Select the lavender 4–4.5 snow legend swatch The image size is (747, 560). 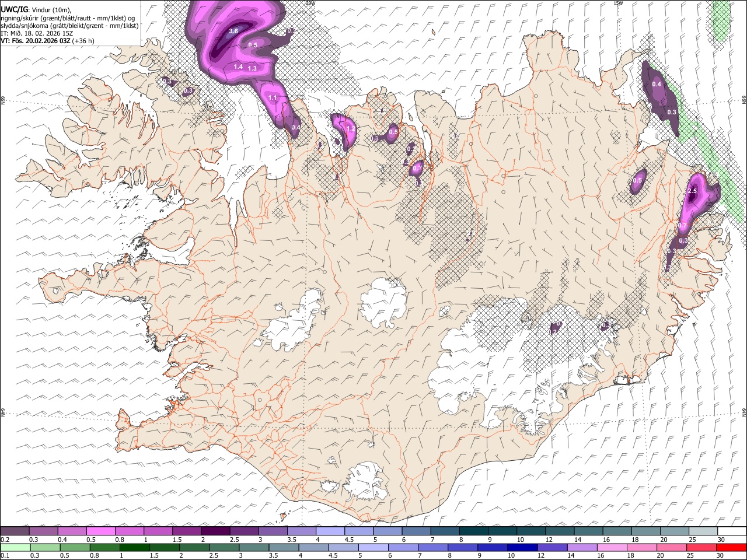[330, 531]
